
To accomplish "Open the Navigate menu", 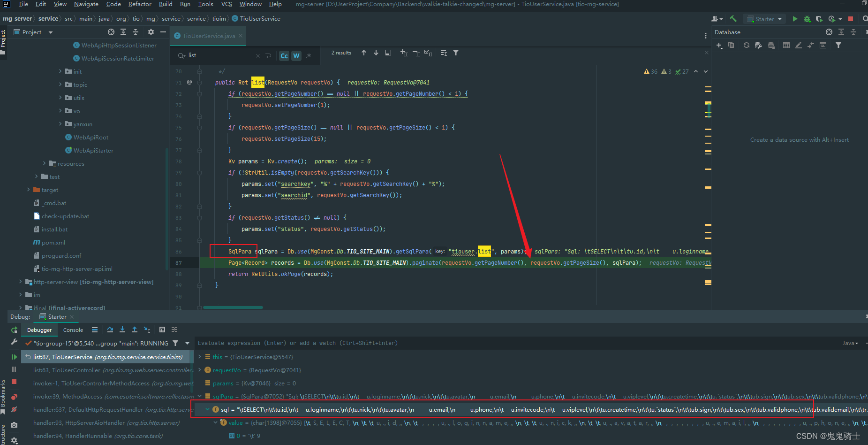I will 86,4.
